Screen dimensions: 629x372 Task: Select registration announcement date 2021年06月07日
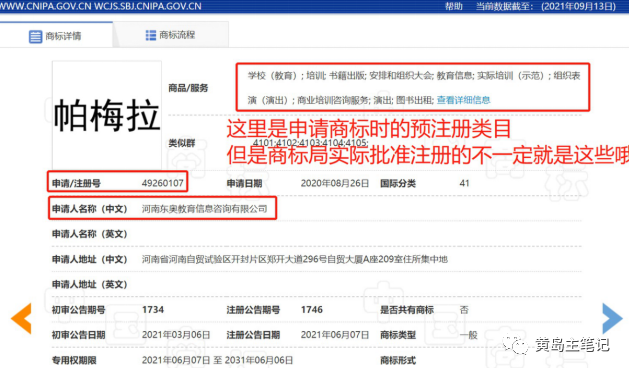coord(335,335)
